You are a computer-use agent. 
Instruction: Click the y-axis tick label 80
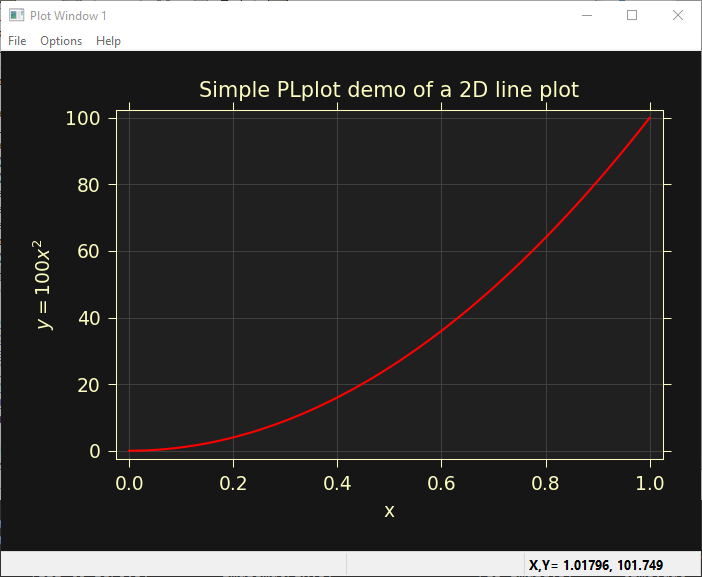tap(89, 185)
